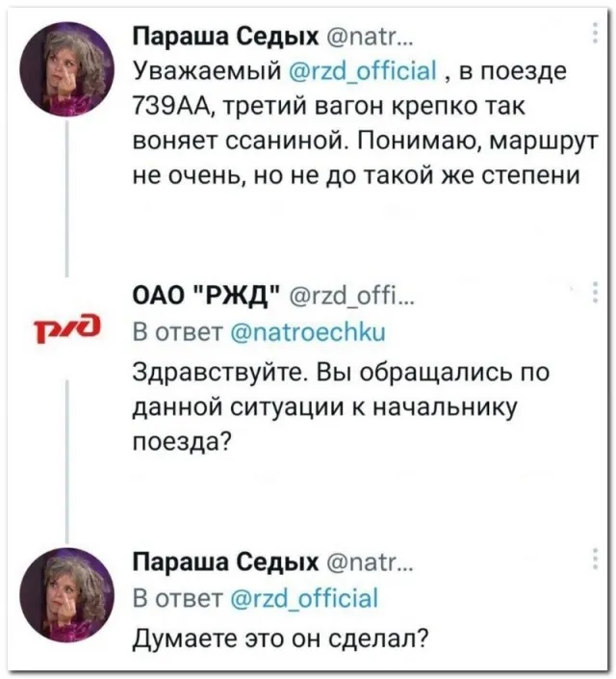Viewport: 616px width, 679px height.
Task: Click the @rzd_official reply-to link in the last tweet
Action: coord(306,599)
